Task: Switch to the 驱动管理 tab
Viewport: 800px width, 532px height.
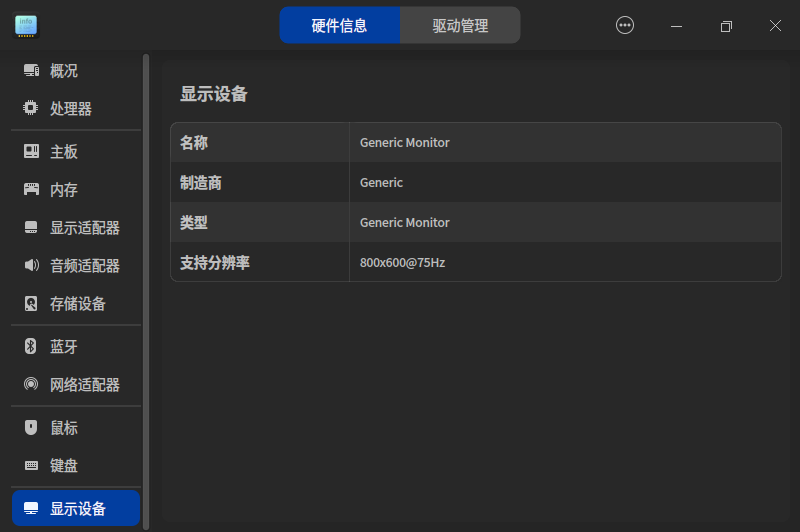Action: (460, 25)
